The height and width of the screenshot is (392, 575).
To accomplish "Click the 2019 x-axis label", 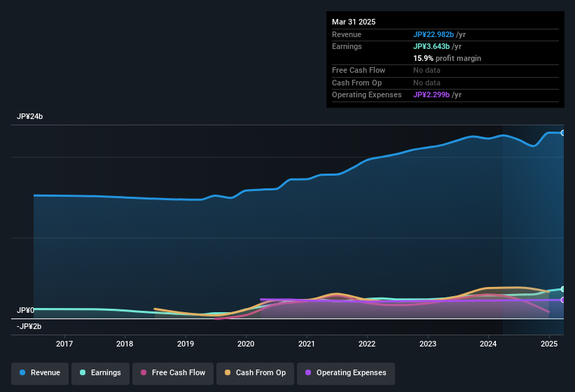I will (186, 344).
